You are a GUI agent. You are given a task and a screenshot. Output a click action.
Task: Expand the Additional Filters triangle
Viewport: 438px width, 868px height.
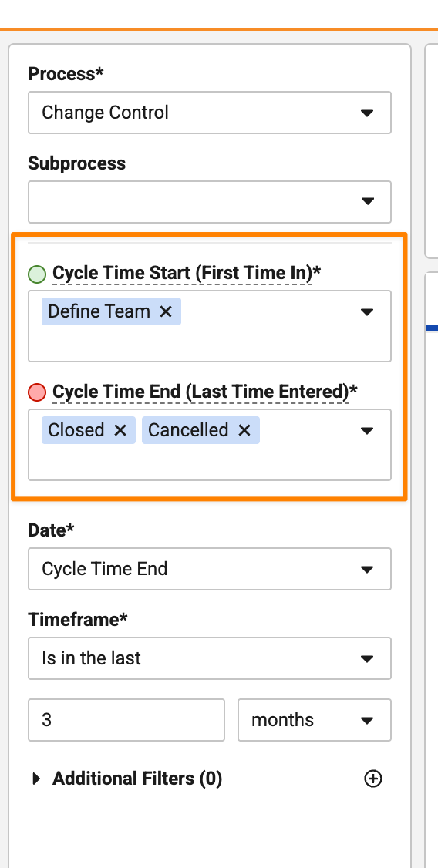point(36,779)
